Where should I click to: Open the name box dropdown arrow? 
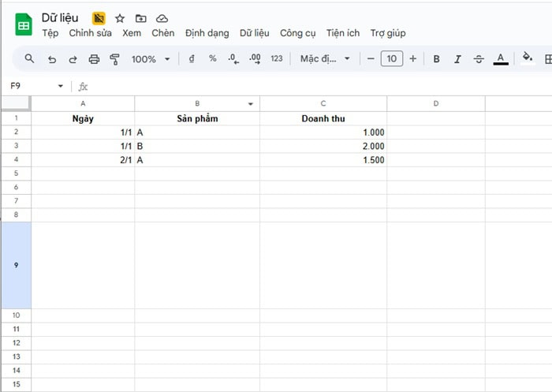[61, 86]
